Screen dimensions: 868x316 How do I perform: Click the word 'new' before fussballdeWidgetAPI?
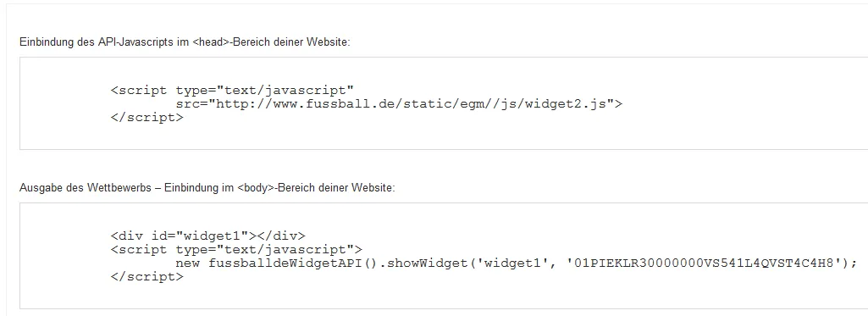coord(188,263)
